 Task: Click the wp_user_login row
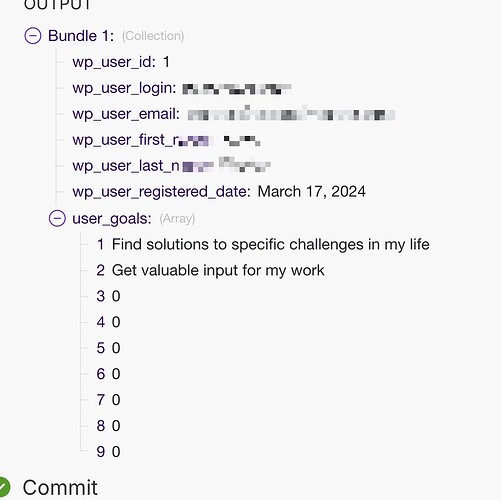pyautogui.click(x=182, y=88)
